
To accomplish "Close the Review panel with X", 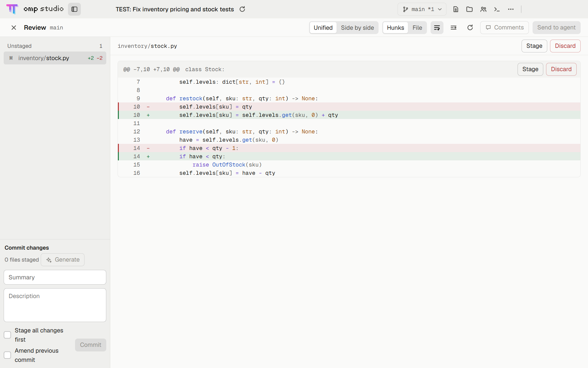I will coord(14,28).
